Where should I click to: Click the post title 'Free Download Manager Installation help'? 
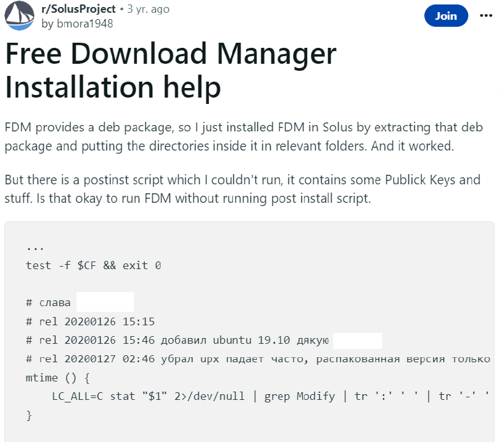pyautogui.click(x=171, y=70)
